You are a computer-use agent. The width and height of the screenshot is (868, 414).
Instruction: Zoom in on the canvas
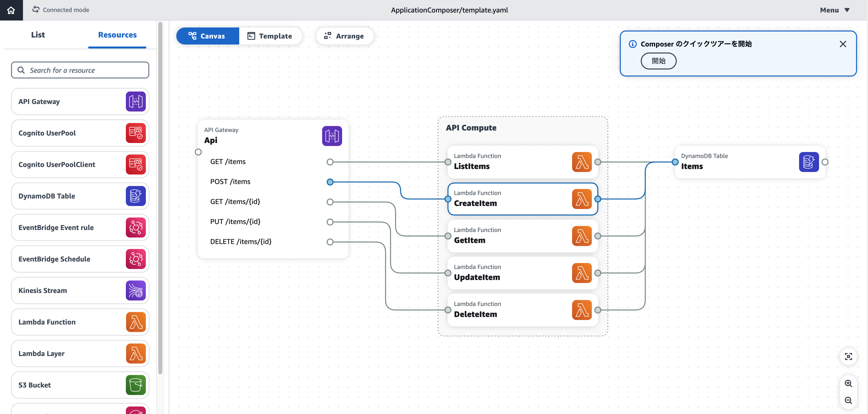848,384
